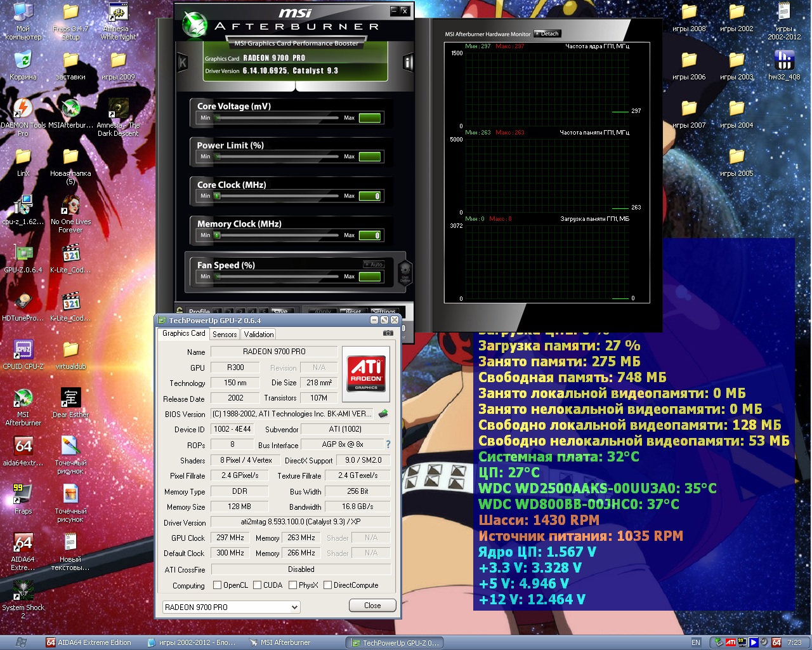Click the Close button in GPU-Z
Image resolution: width=812 pixels, height=650 pixels.
click(372, 606)
